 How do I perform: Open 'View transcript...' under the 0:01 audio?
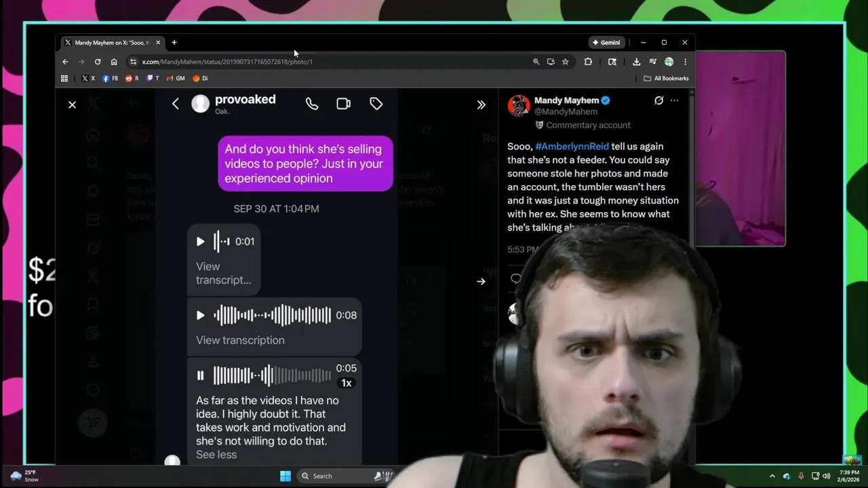tap(224, 273)
